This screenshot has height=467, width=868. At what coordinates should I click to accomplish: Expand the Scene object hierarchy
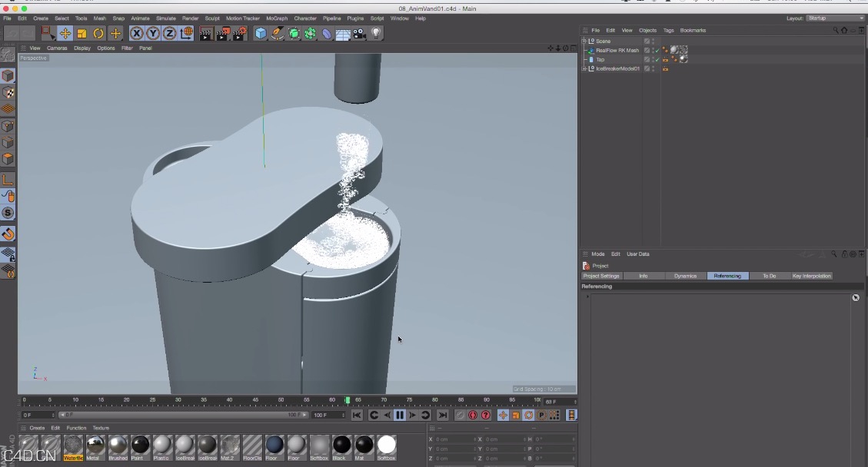(x=584, y=41)
